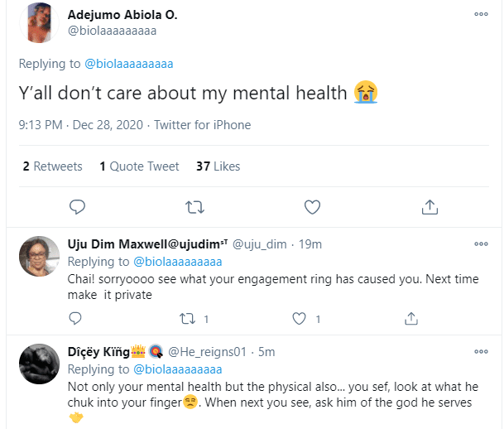View the 1 Quote Tweet

pos(139,166)
